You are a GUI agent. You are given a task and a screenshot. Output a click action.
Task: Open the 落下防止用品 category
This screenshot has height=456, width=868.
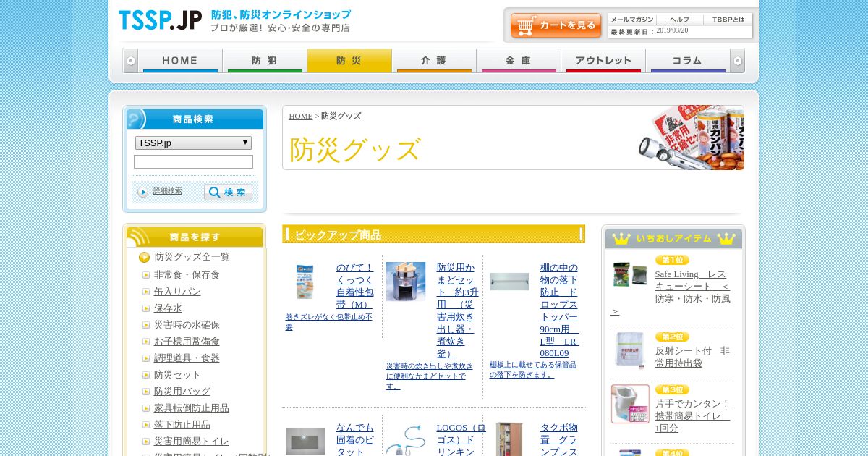[182, 425]
